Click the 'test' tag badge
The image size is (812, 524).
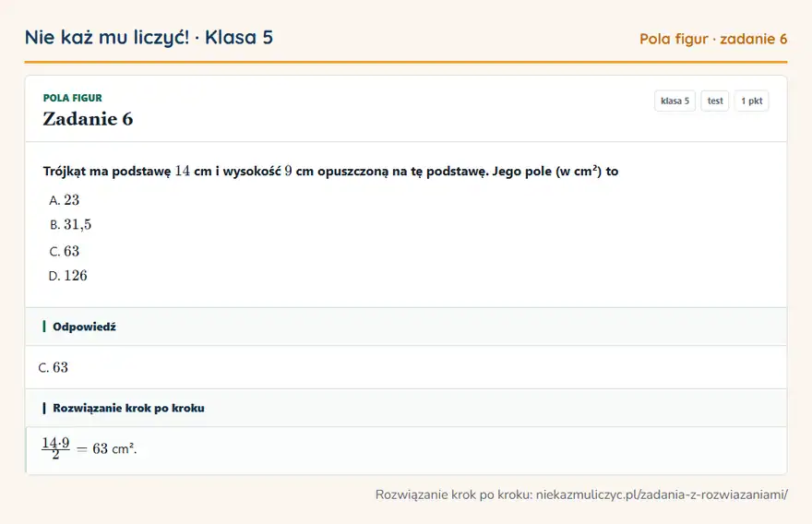[x=714, y=101]
